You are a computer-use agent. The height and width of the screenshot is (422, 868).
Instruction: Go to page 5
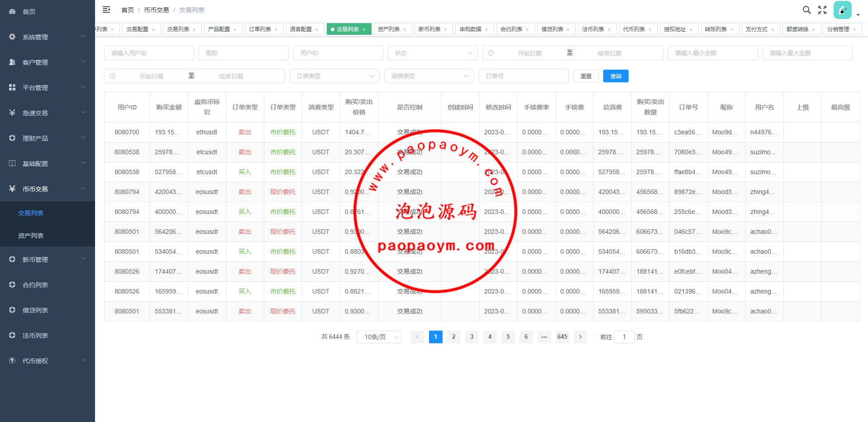point(508,337)
